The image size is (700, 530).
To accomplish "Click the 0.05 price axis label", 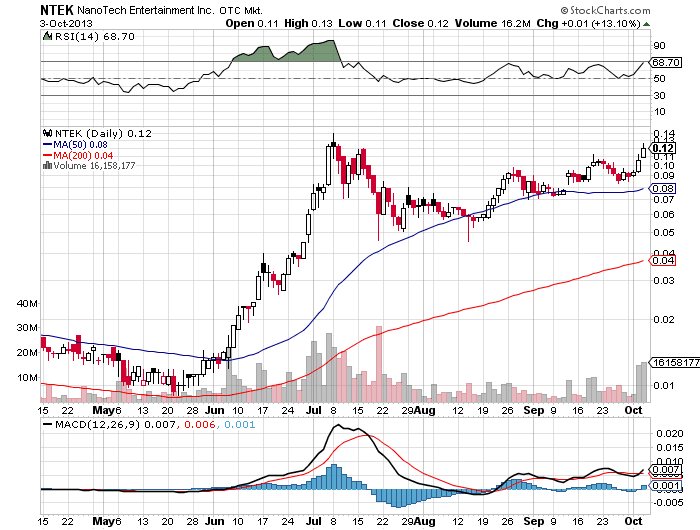I will coord(664,232).
